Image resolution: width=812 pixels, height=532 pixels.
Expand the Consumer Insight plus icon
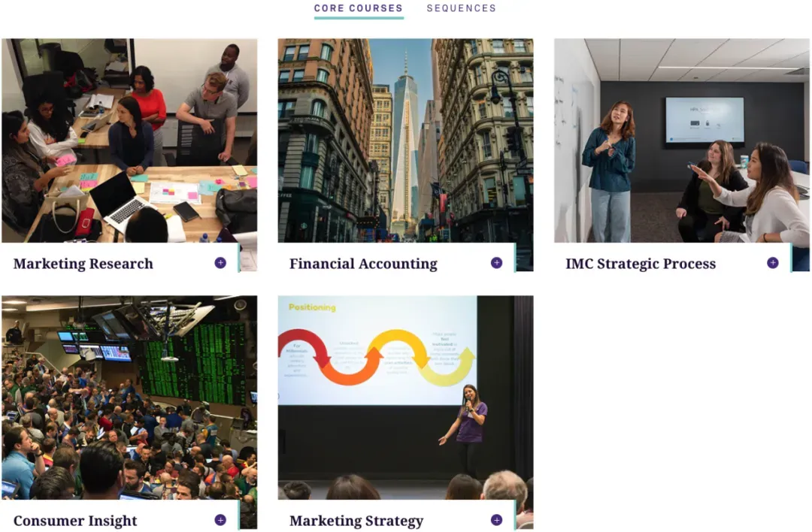click(220, 519)
